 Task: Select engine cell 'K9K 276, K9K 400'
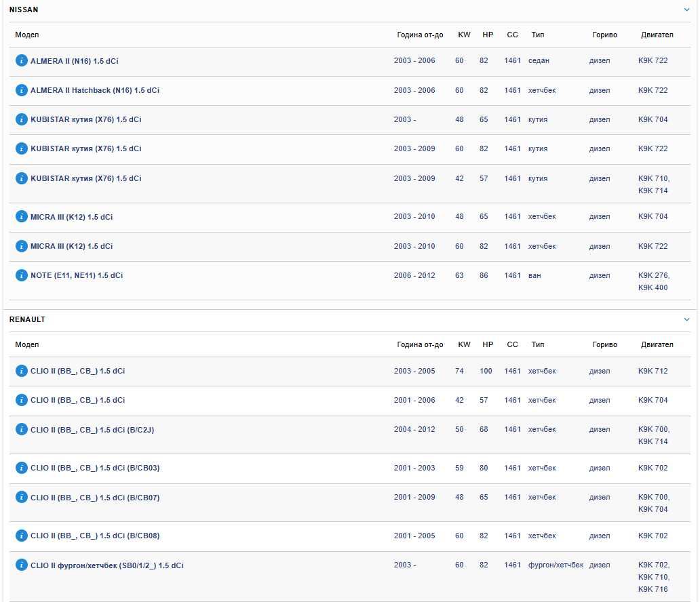click(x=654, y=281)
